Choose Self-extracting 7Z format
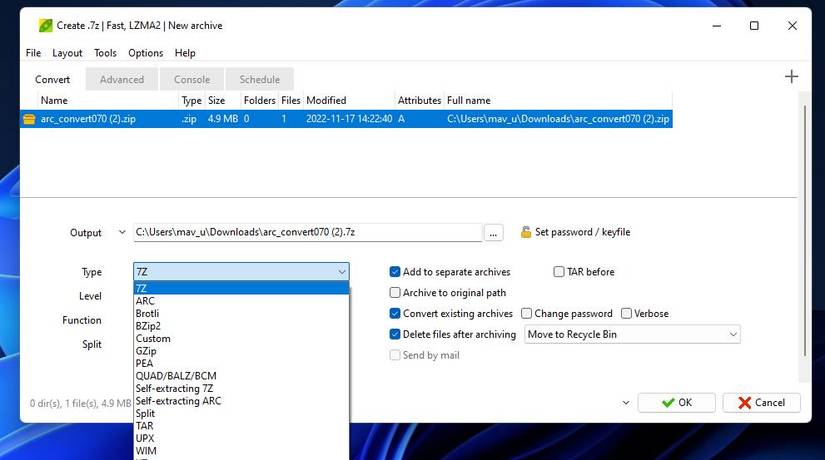825x460 pixels. tap(174, 388)
